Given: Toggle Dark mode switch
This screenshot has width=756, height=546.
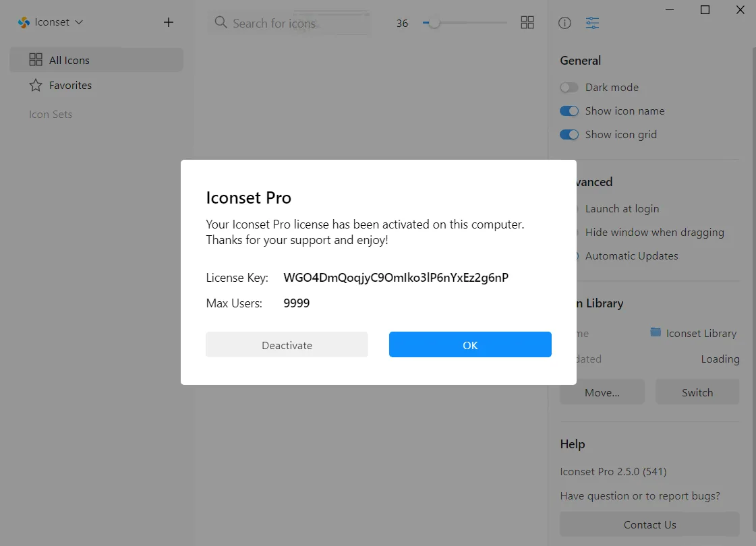Looking at the screenshot, I should (569, 87).
